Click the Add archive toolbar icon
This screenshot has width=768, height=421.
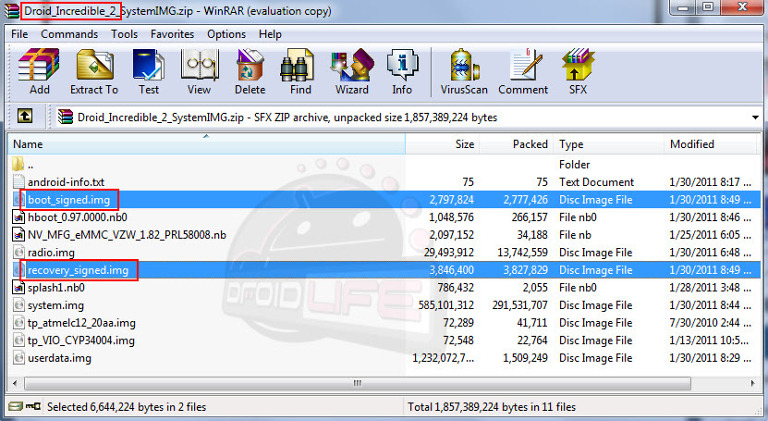click(39, 71)
